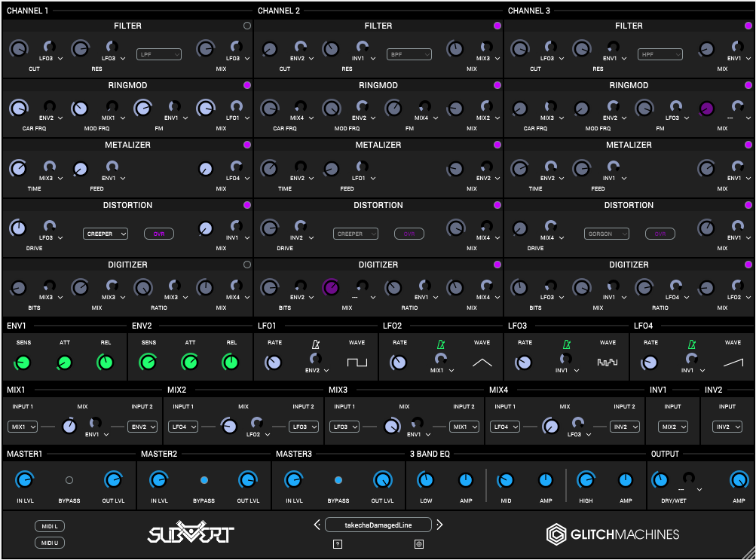Toggle OVR in Channel 3 Distortion
756x560 pixels.
tap(660, 234)
